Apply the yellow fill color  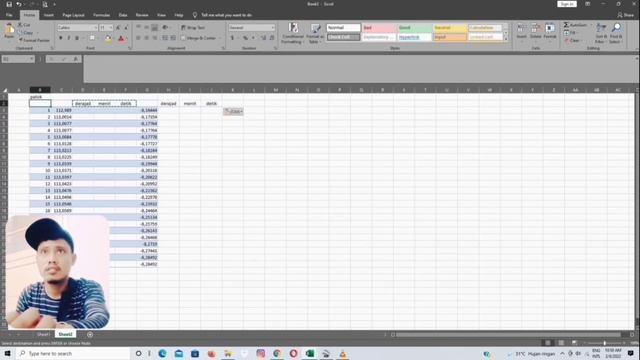108,38
